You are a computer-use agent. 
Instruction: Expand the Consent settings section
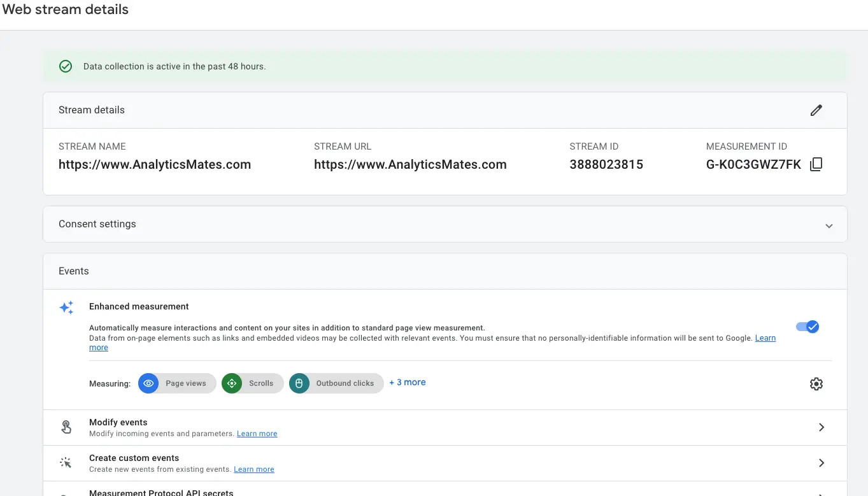coord(829,225)
